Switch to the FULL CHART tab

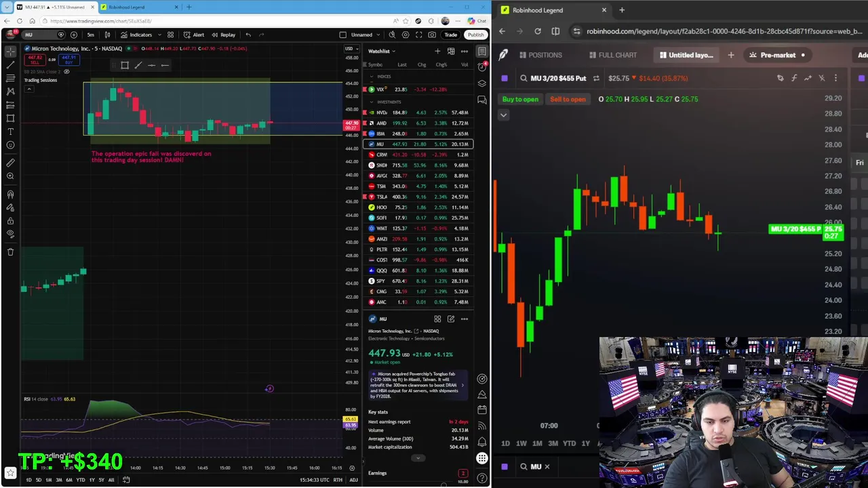coord(612,55)
